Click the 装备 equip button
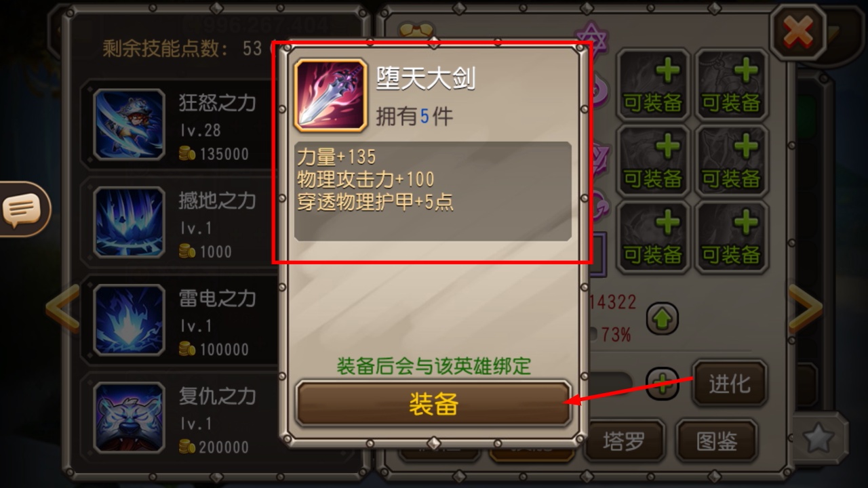This screenshot has width=868, height=488. (433, 403)
